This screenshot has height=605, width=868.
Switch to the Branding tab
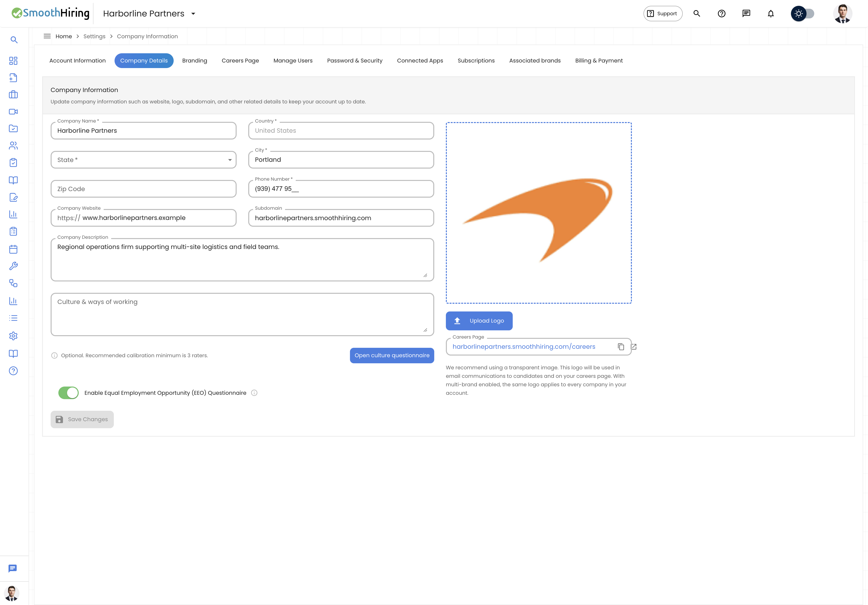coord(195,61)
